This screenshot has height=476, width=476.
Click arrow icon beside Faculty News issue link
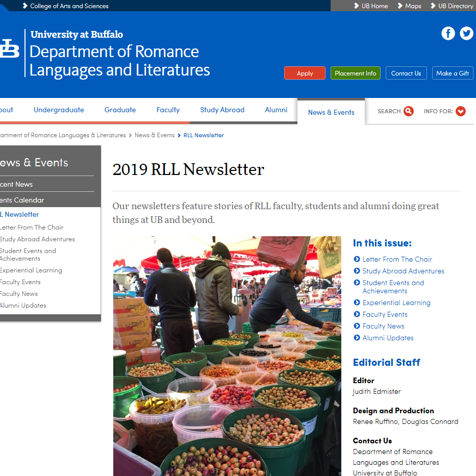[x=357, y=326]
